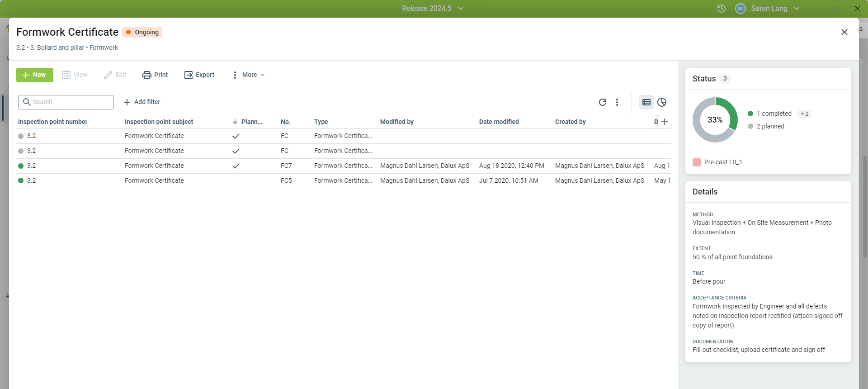Close the Formwork Certificate dialog
Screen dimensions: 868x389
pos(844,32)
